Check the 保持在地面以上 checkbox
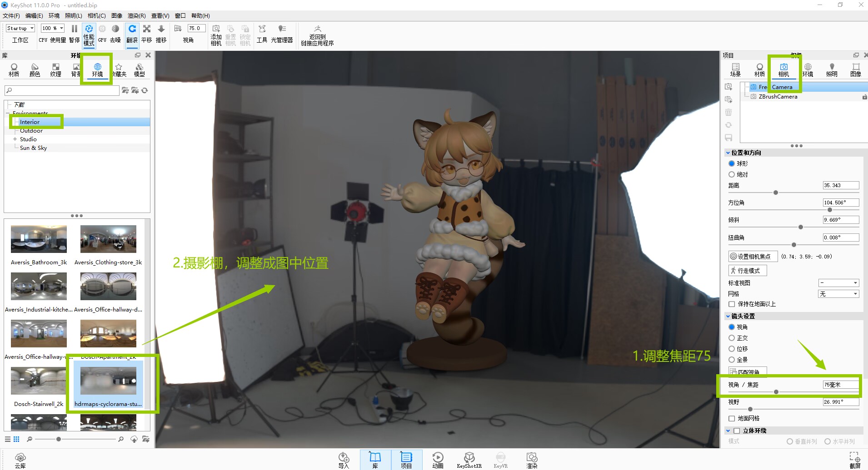The height and width of the screenshot is (470, 868). coord(732,304)
